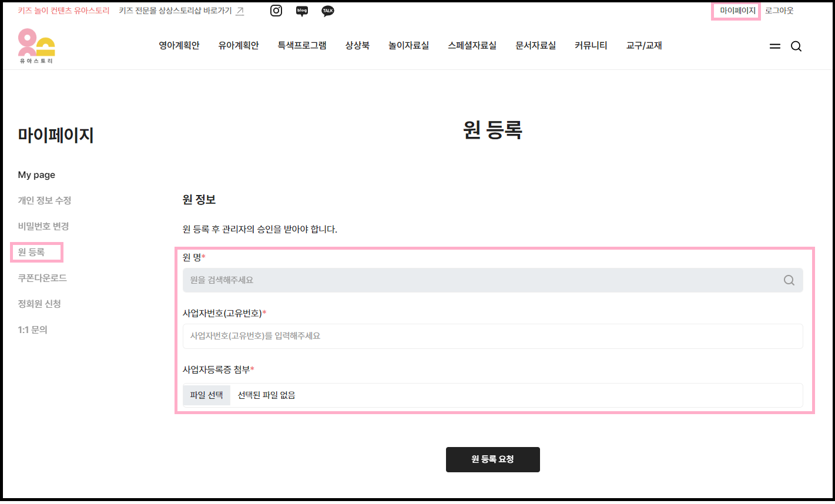Open the 영아계획안 menu
The width and height of the screenshot is (835, 504).
179,45
